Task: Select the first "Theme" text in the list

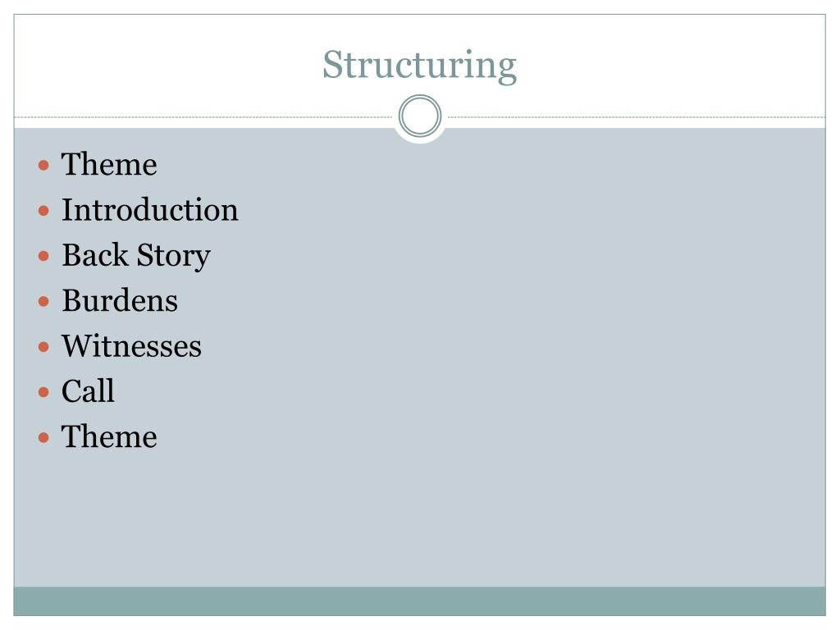Action: [x=109, y=164]
